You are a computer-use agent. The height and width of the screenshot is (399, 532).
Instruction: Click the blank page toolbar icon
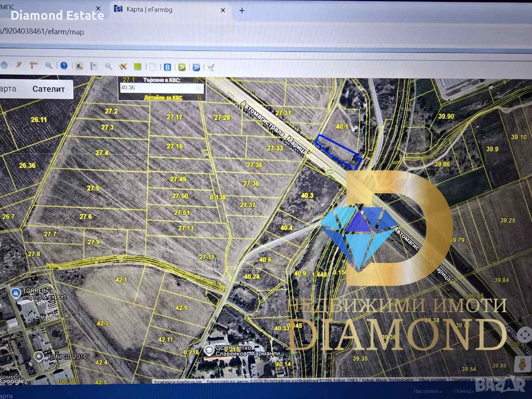pyautogui.click(x=153, y=66)
